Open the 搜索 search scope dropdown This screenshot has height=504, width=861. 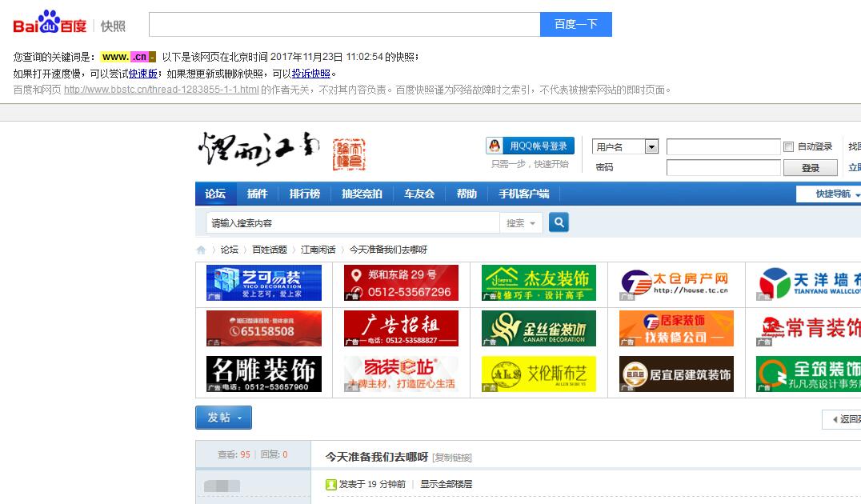[x=521, y=222]
